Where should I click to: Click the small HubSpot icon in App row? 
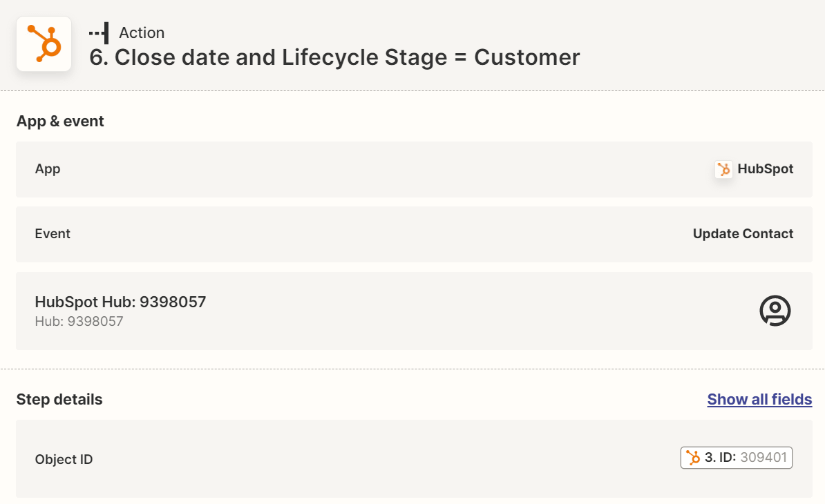(723, 169)
